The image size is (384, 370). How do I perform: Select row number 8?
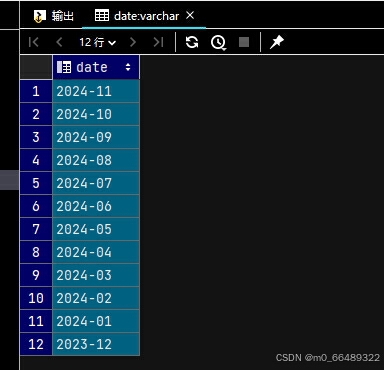pyautogui.click(x=36, y=252)
